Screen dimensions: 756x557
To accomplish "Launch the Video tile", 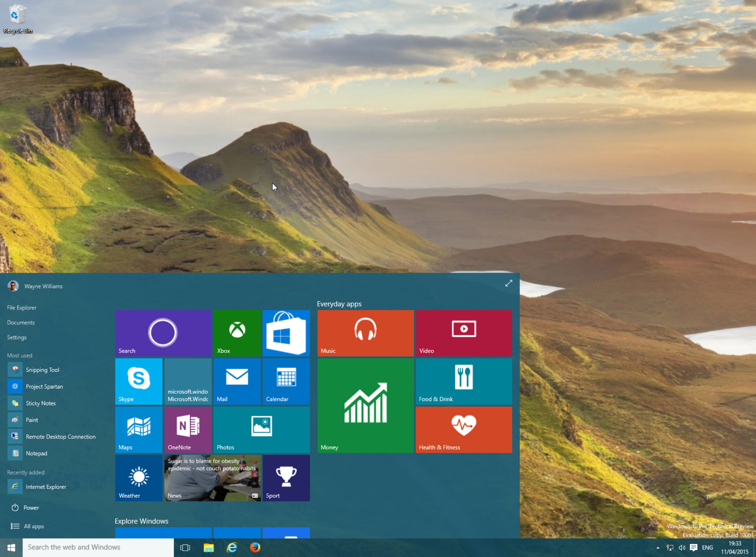I will (464, 333).
